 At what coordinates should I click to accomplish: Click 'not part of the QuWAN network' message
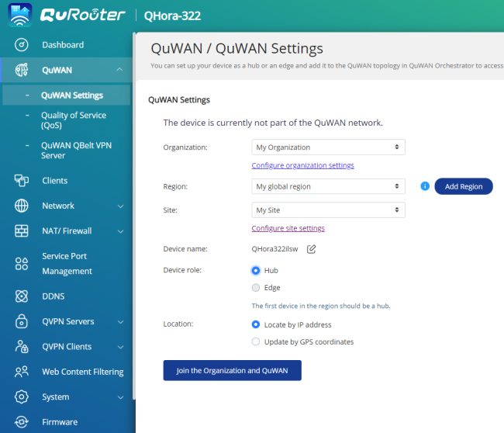coord(273,123)
